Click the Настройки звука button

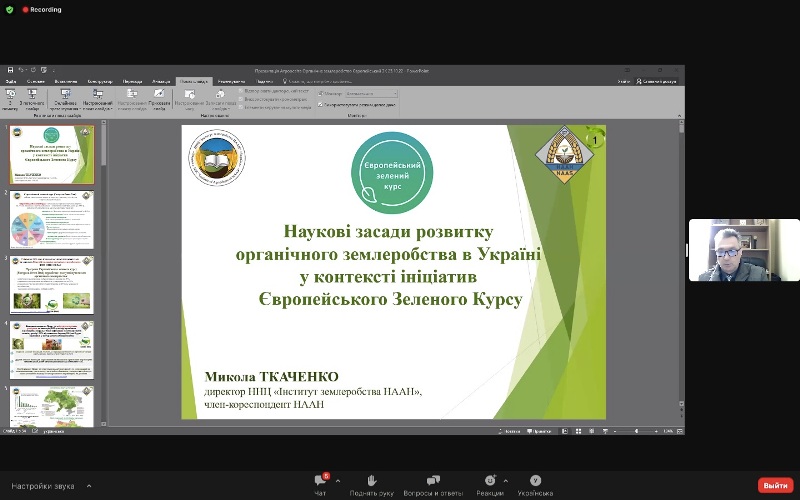point(45,485)
